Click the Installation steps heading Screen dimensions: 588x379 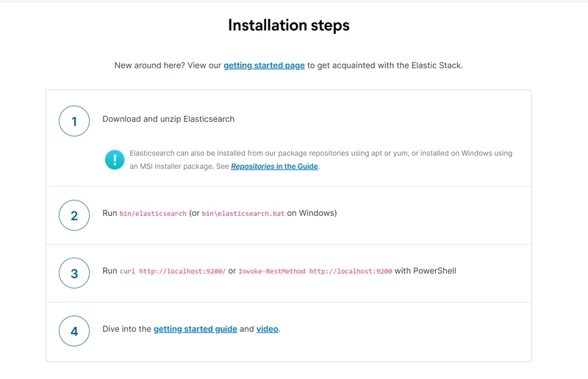coord(289,25)
